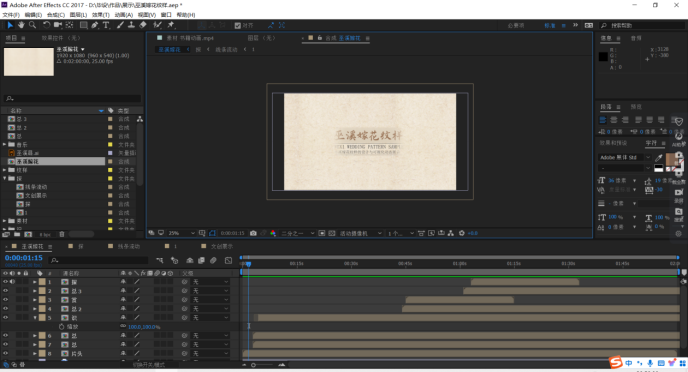
Task: Select the Hand tool
Action: pos(21,25)
